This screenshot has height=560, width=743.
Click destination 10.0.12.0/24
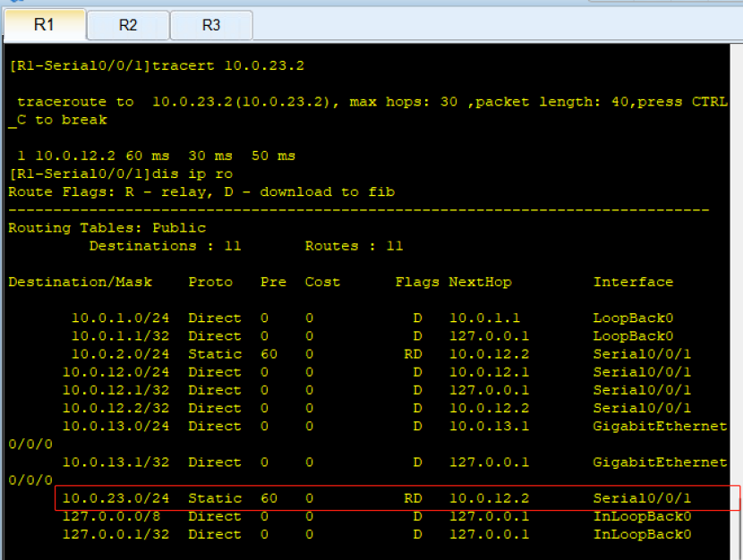[115, 371]
